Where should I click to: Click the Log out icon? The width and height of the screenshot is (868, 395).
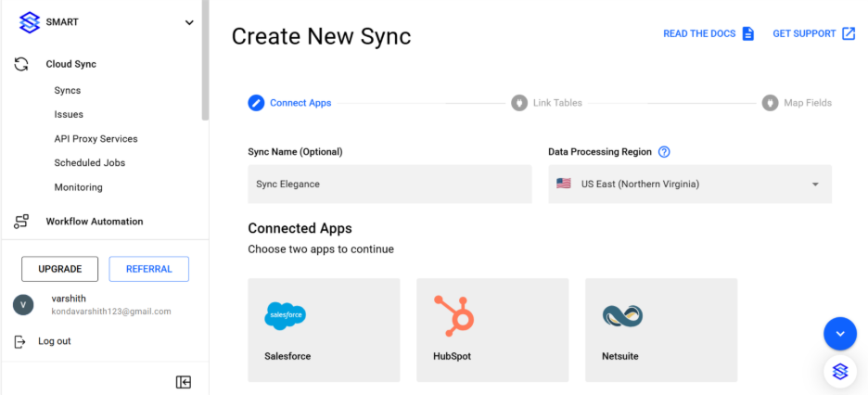click(x=19, y=341)
